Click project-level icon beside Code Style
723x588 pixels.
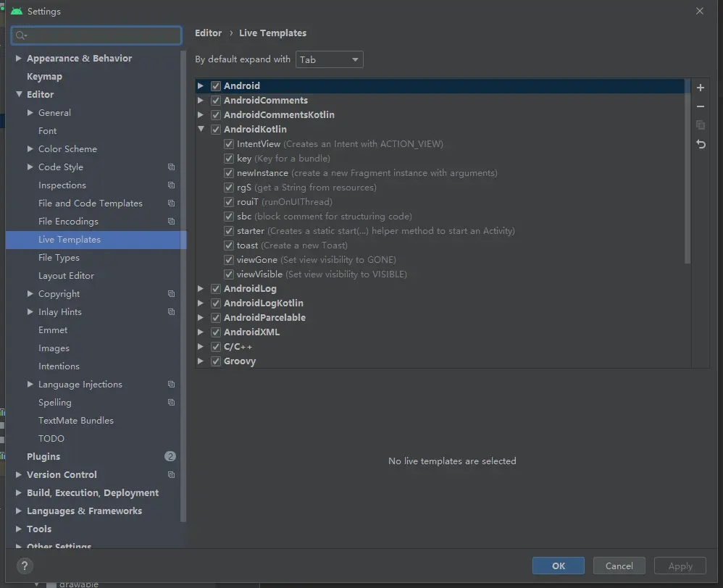click(171, 167)
